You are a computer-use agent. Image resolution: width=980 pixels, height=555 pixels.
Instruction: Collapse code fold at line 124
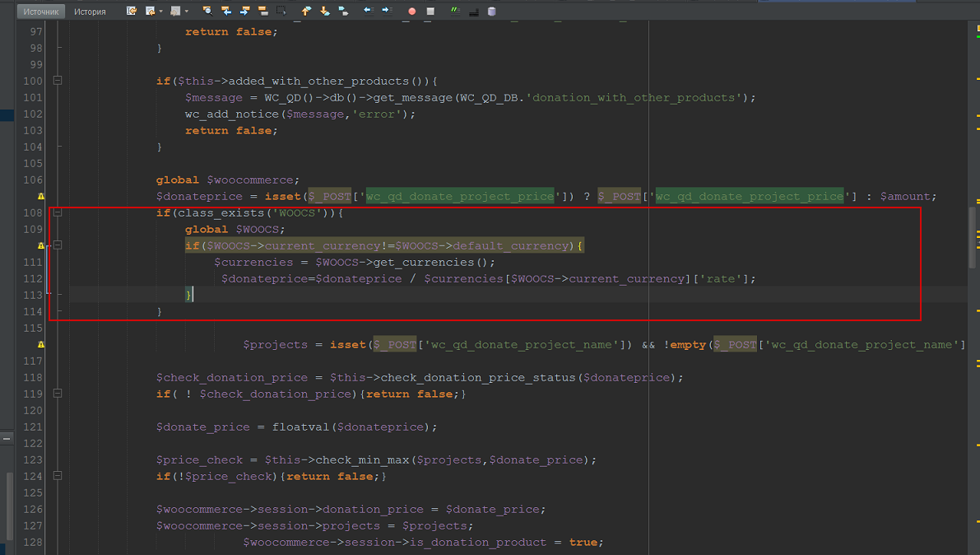[58, 476]
